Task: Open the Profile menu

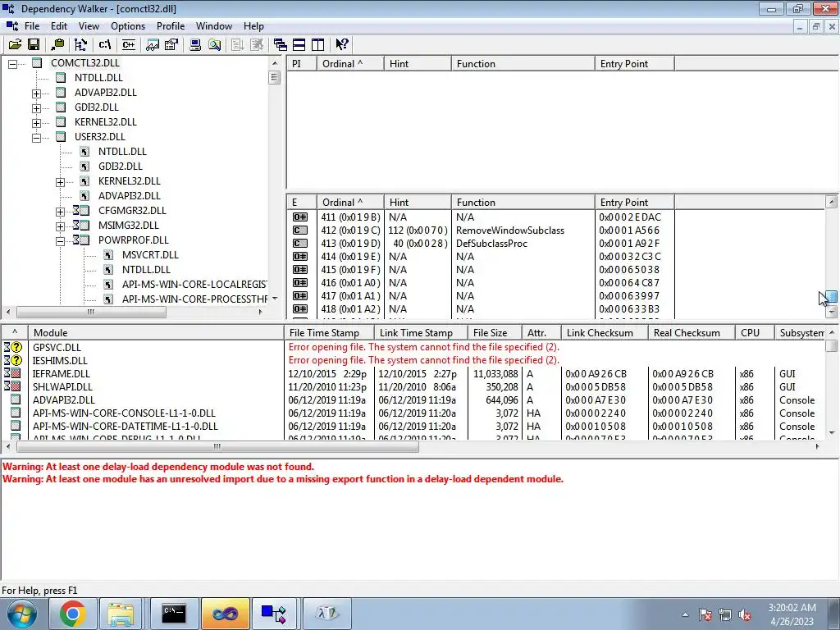Action: pyautogui.click(x=171, y=26)
